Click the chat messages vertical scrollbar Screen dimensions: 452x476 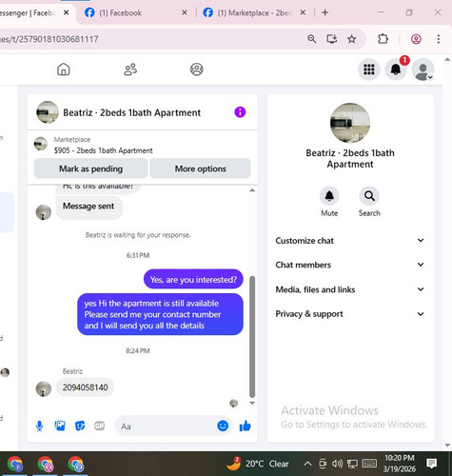click(252, 336)
